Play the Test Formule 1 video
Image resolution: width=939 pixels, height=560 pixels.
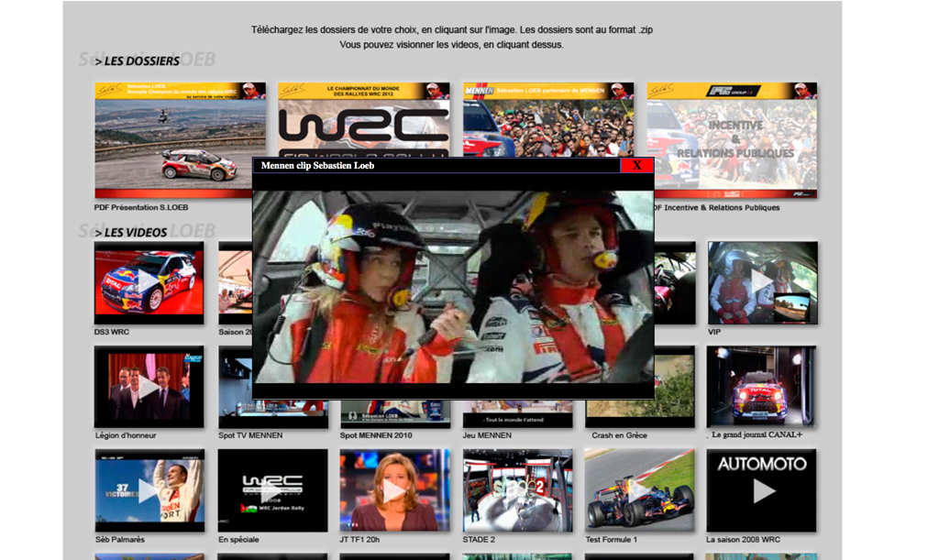(639, 490)
